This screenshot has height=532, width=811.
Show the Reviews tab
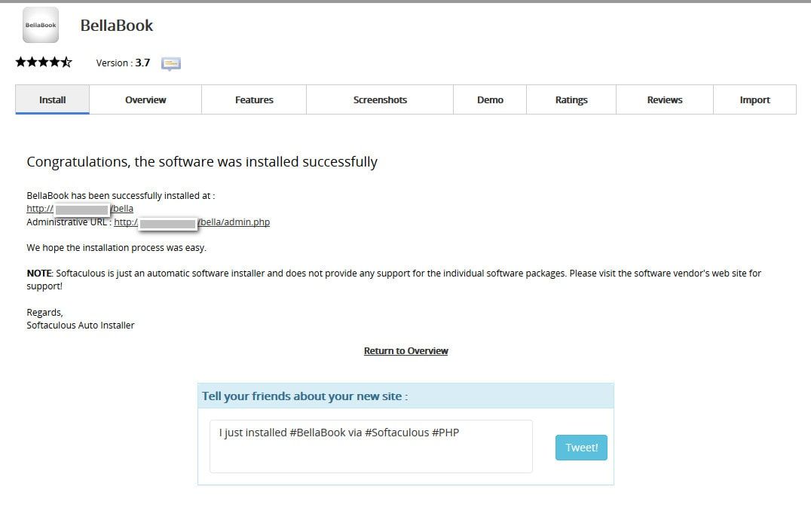(665, 99)
